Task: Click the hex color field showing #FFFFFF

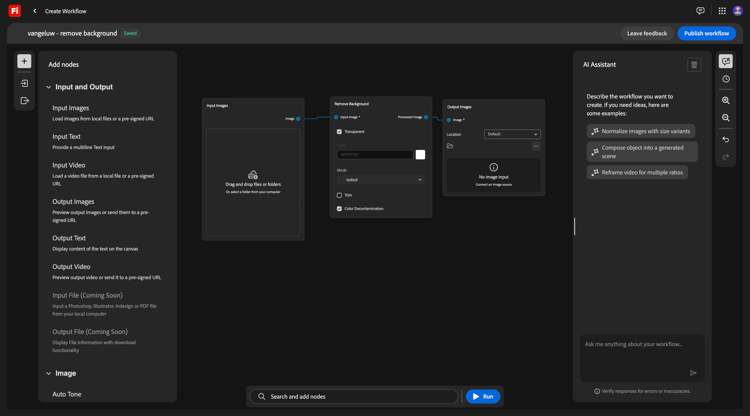Action: 375,154
